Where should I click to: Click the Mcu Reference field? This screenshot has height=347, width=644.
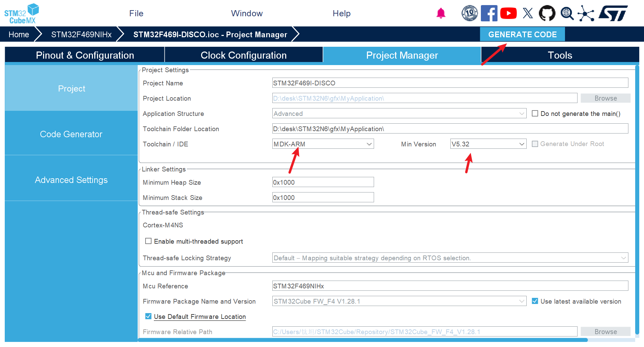450,286
